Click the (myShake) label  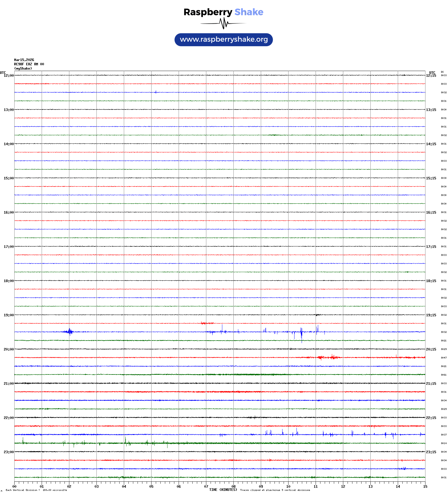[x=23, y=68]
